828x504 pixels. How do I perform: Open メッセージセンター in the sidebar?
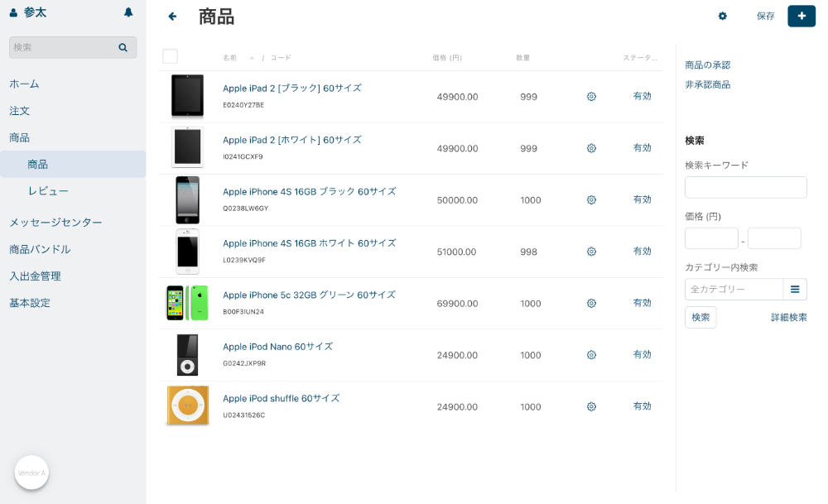(x=55, y=223)
